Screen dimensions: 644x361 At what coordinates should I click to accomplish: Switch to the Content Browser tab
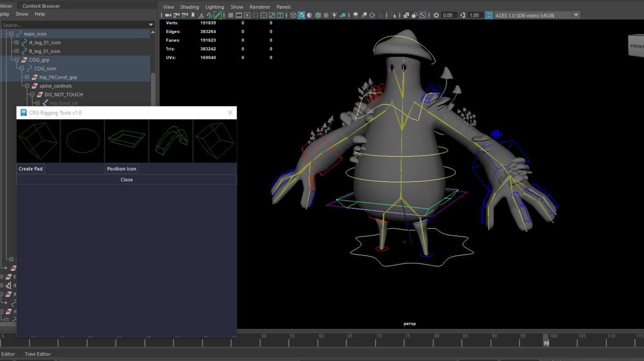[41, 6]
